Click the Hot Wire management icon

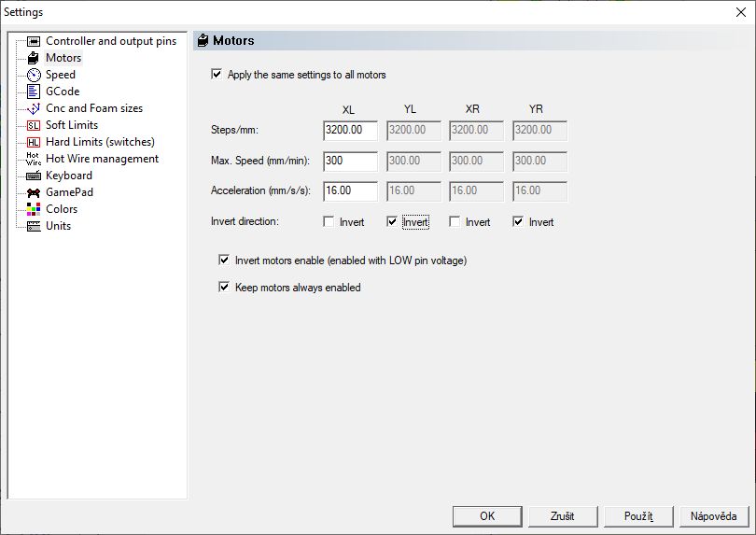(34, 159)
